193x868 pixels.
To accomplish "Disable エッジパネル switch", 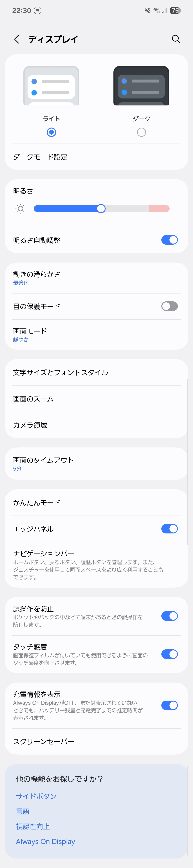I will coord(169,529).
